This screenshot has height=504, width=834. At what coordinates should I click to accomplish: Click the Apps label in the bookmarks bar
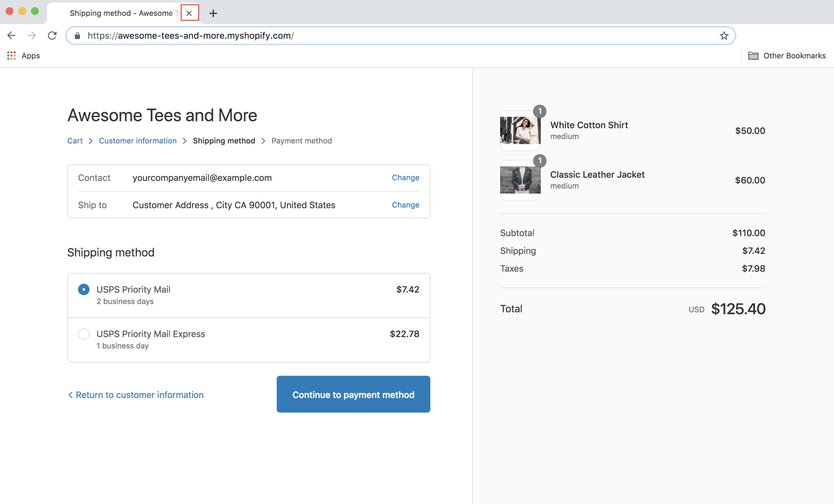[x=31, y=55]
